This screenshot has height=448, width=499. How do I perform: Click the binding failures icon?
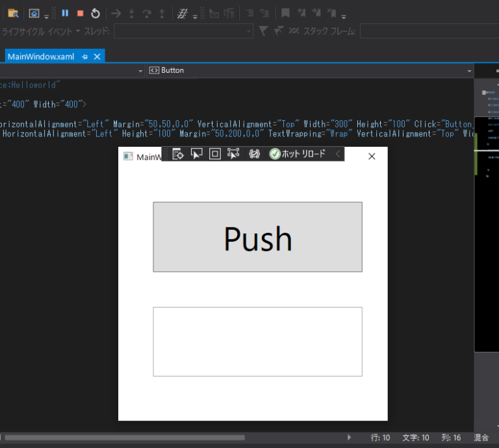[255, 154]
